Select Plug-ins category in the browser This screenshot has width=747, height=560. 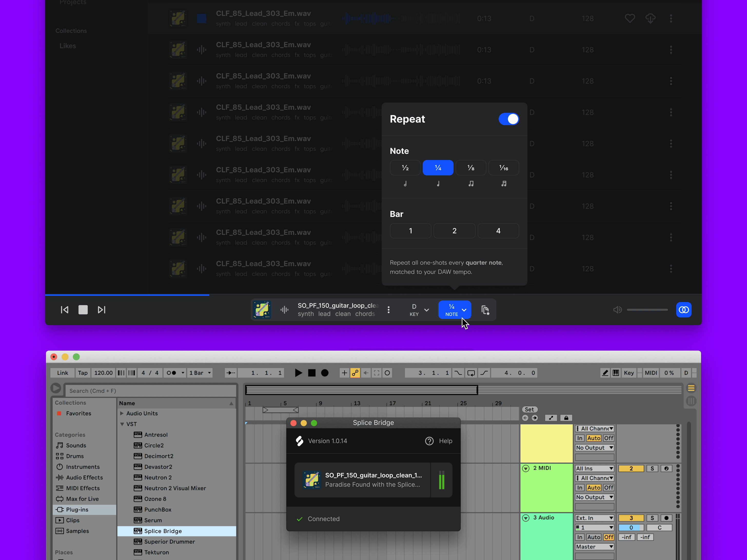point(77,509)
